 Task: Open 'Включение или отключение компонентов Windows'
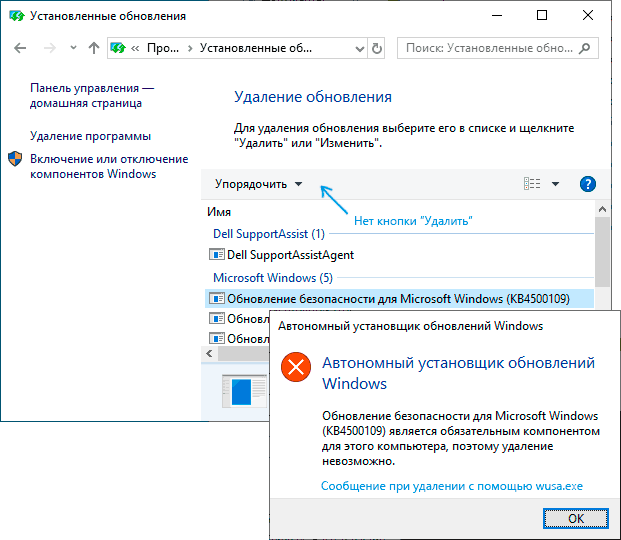tap(109, 166)
